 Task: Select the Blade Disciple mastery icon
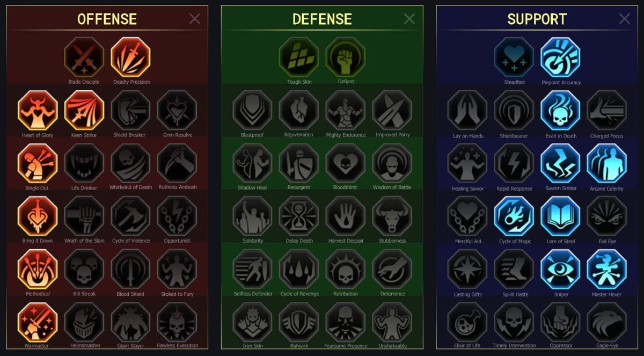84,57
